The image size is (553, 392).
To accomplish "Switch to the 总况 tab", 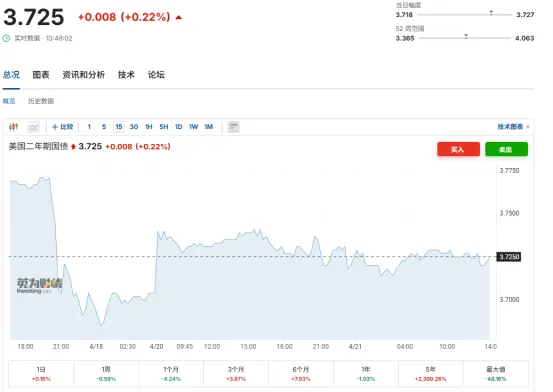I will point(11,75).
